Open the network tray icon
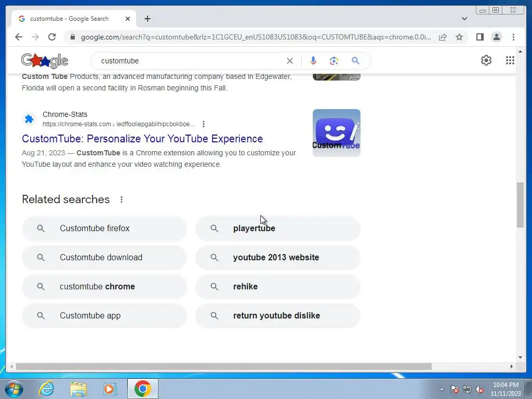 (467, 389)
